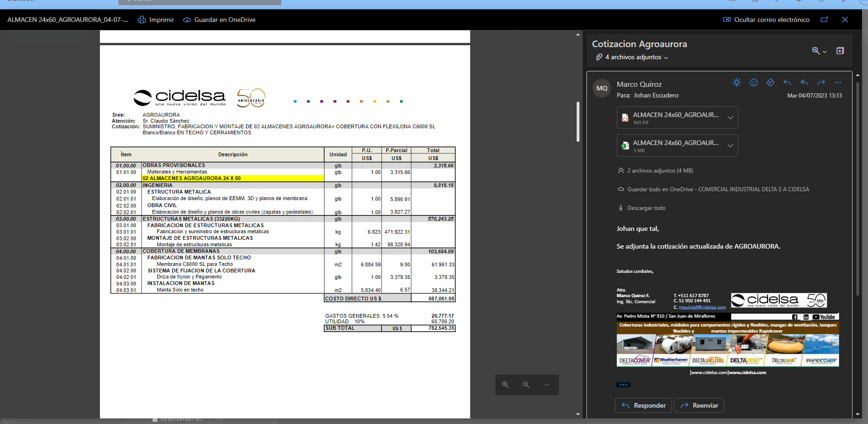Select the highlighted row 02 ALMACENES AGROAURORA 24 X 60
868x424 pixels.
click(233, 178)
